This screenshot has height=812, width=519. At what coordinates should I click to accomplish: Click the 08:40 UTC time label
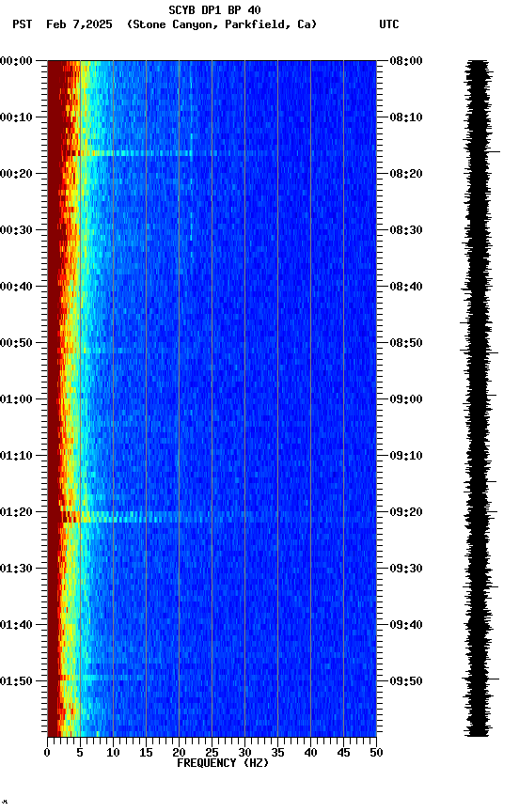pyautogui.click(x=406, y=287)
